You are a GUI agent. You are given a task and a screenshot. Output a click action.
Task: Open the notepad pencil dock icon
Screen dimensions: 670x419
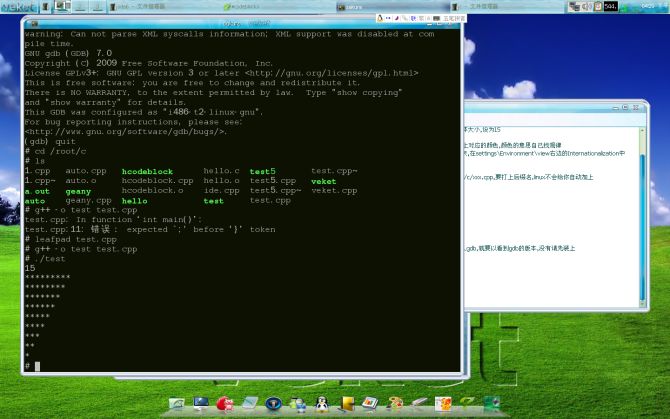point(250,403)
